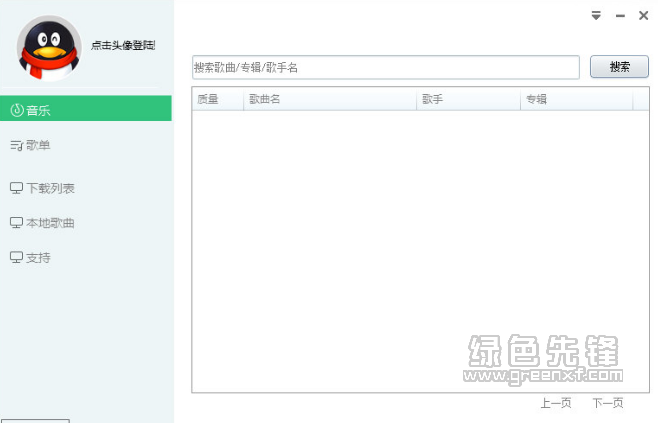
Task: Open the 下载列表 download list tab
Action: point(86,188)
